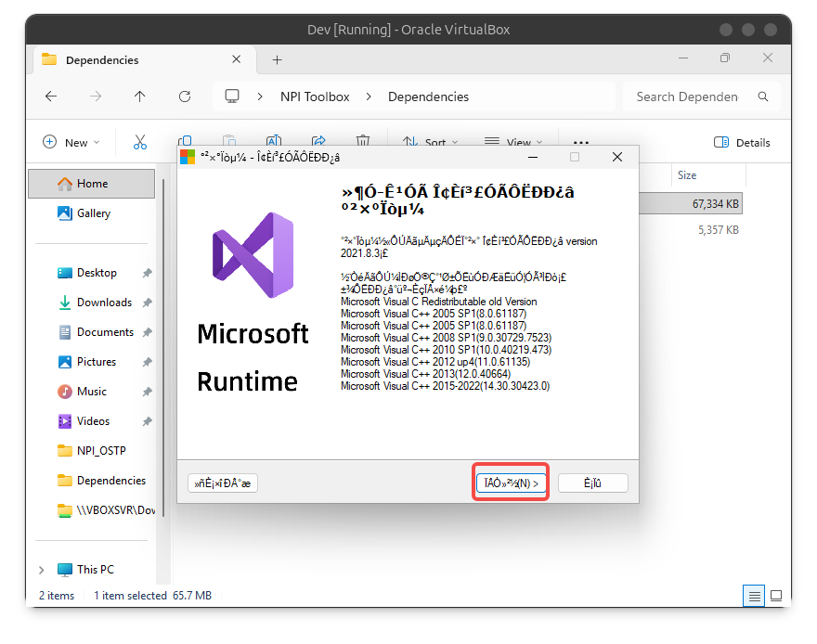
Task: Switch to details list view icon
Action: (x=754, y=596)
